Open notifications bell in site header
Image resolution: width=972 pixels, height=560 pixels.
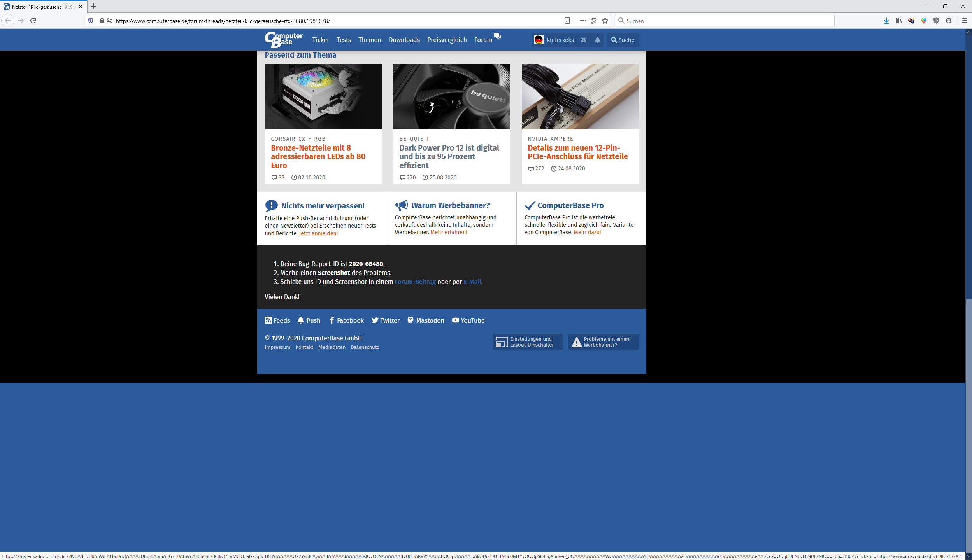[597, 40]
